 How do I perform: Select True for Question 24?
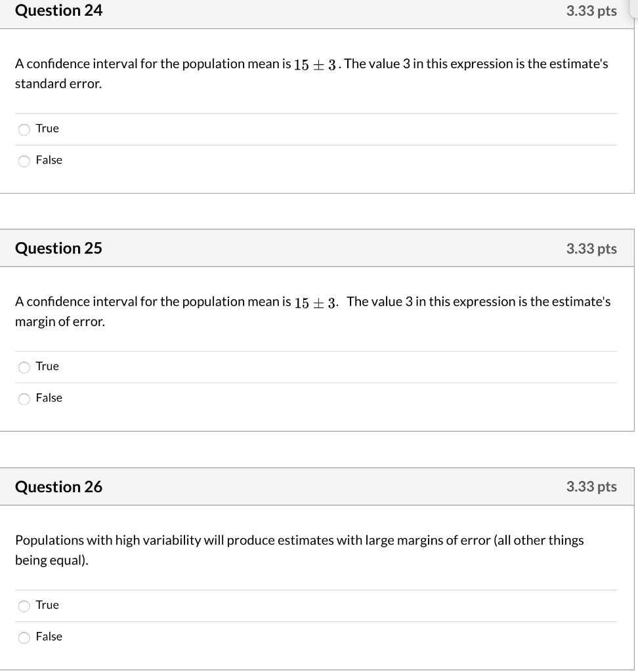coord(23,129)
